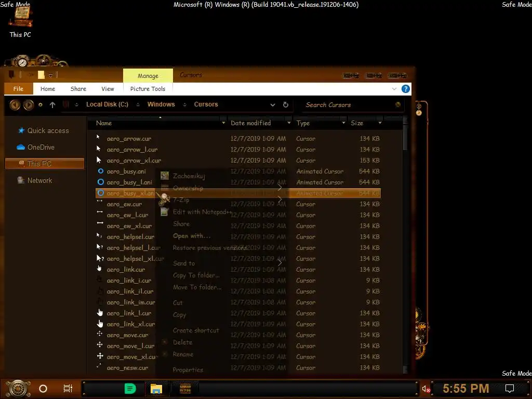
Task: Choose Edit with Notepad++
Action: click(x=202, y=212)
